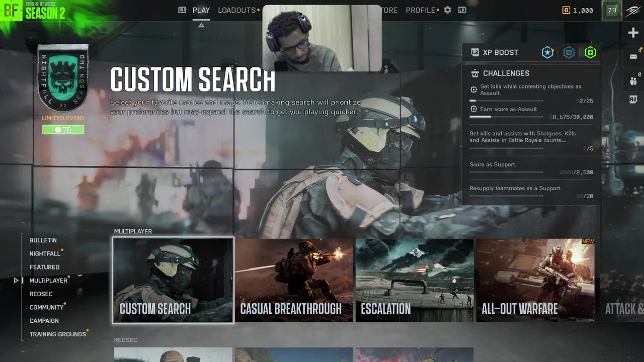This screenshot has height=362, width=644.
Task: Select the green hexagon XP boost
Action: [590, 52]
